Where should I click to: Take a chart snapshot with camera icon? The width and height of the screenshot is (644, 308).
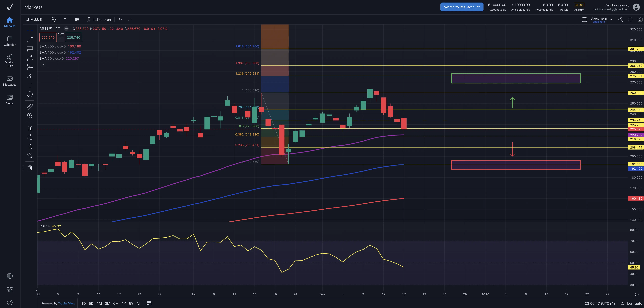coord(639,19)
